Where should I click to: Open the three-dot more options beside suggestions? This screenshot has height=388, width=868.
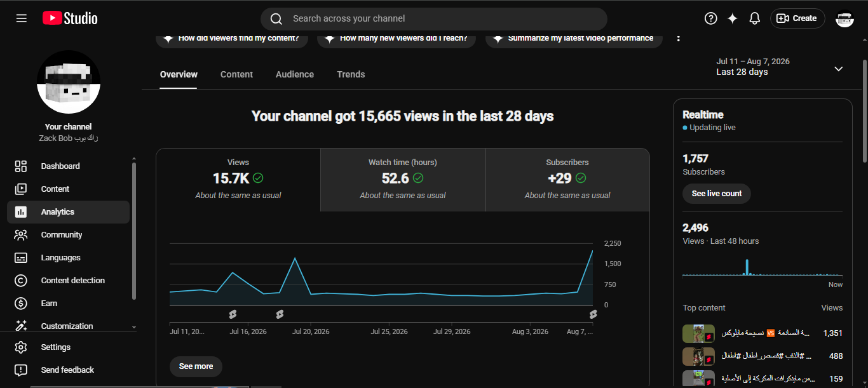[x=679, y=38]
